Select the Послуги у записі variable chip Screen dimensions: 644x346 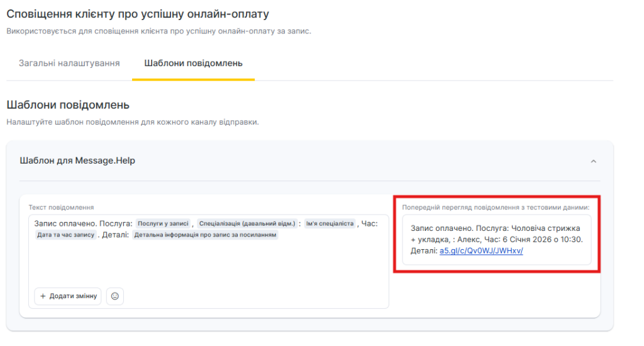(x=163, y=223)
